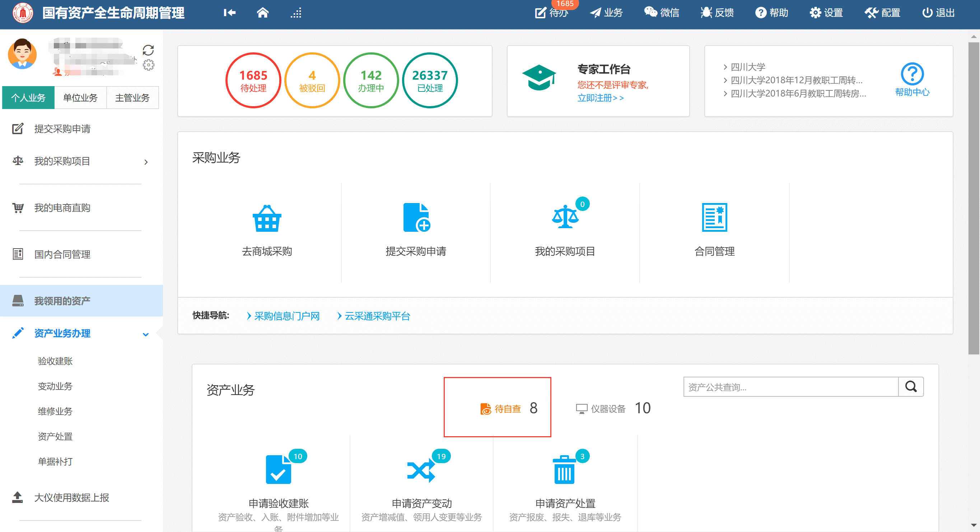Viewport: 980px width, 532px height.
Task: Click the 1685 待处理 red circle
Action: 253,81
